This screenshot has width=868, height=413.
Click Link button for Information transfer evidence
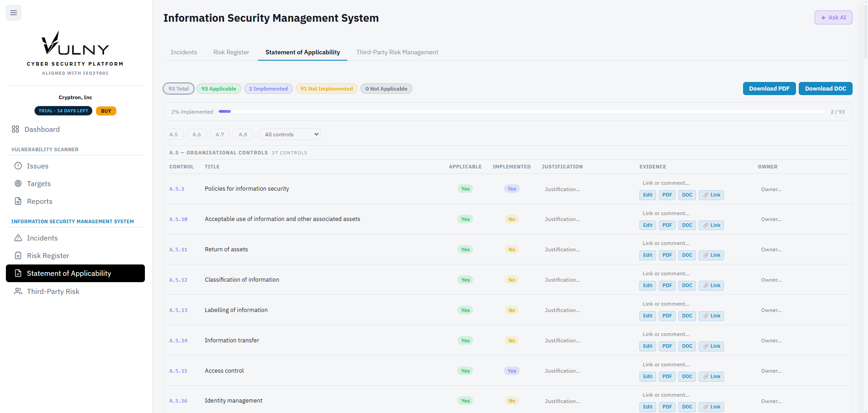[711, 346]
